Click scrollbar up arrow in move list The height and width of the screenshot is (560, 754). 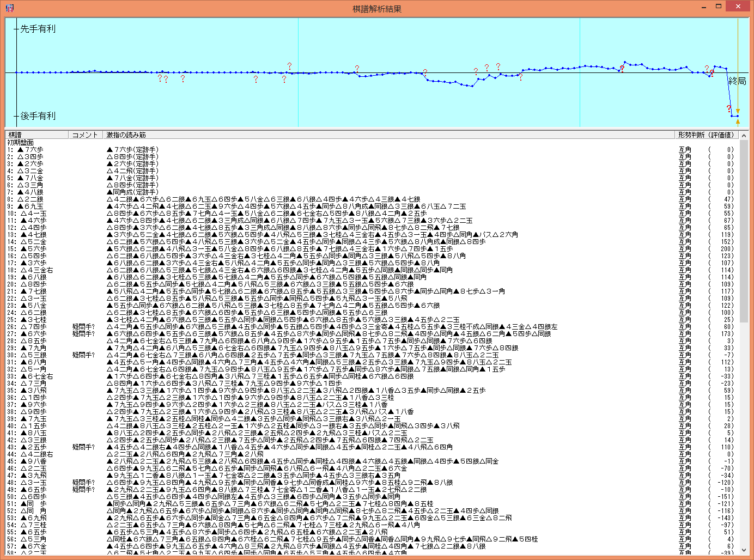pos(744,135)
